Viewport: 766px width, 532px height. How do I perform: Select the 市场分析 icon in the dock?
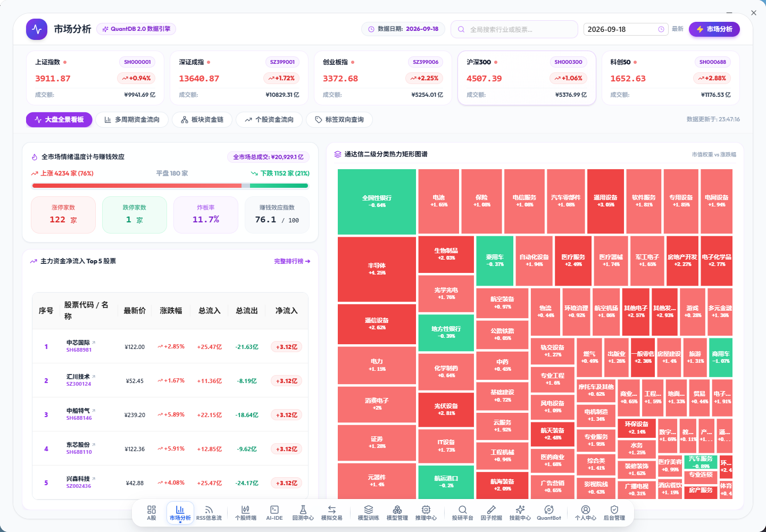pyautogui.click(x=180, y=513)
